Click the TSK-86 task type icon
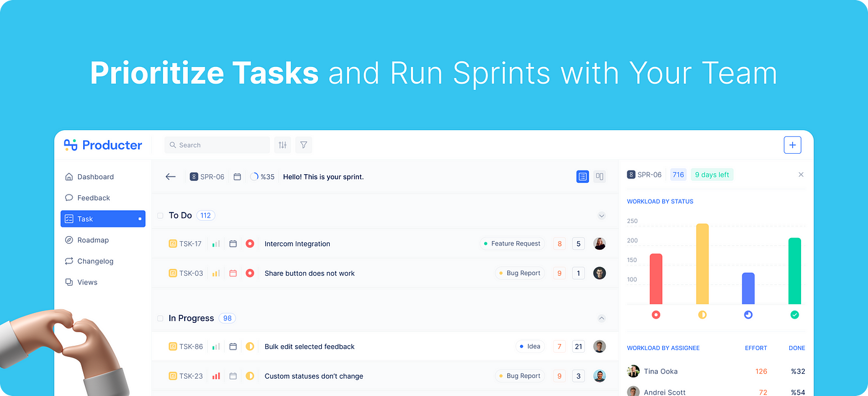Viewport: 868px width, 396px height. (x=173, y=346)
